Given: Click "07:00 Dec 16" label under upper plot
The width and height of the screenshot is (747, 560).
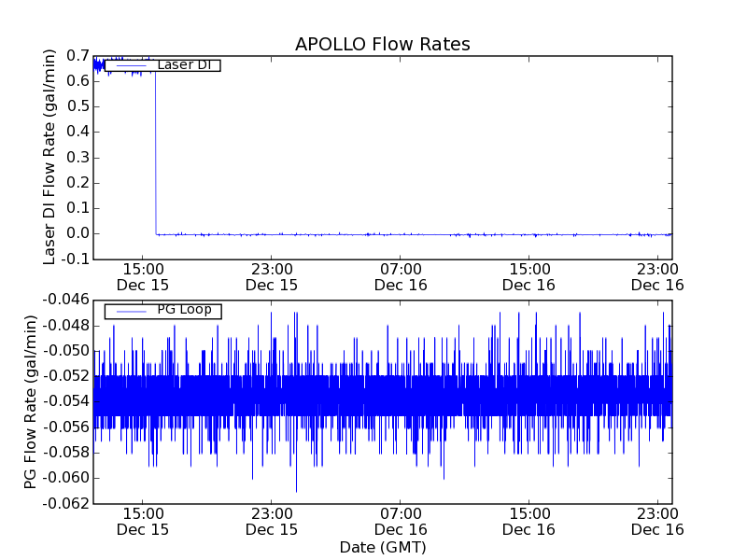Looking at the screenshot, I should [401, 277].
